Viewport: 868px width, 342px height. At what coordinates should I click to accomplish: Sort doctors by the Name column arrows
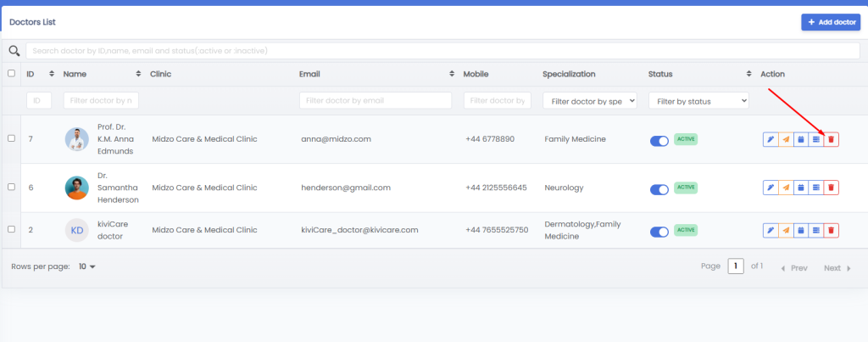[138, 74]
